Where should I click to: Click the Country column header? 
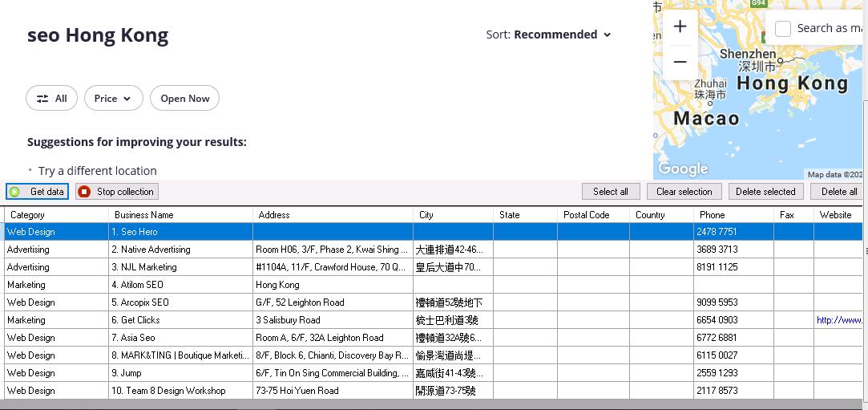[x=661, y=215]
